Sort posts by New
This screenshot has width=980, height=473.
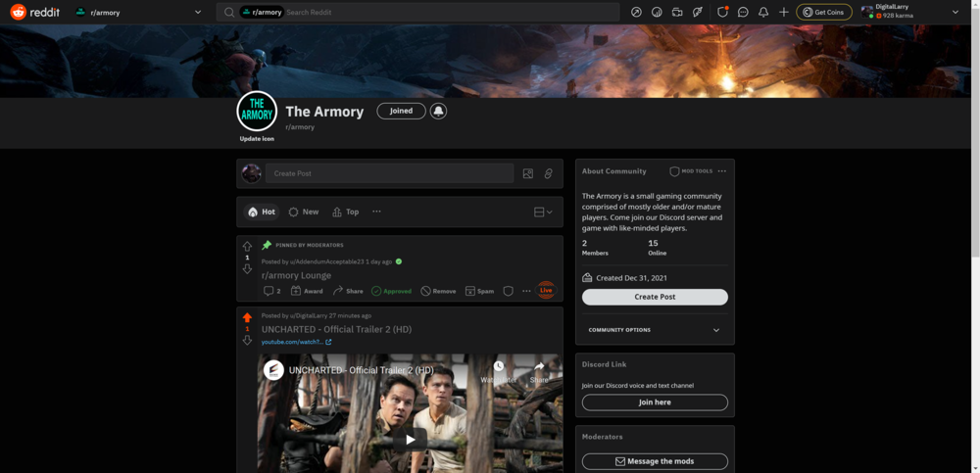tap(304, 212)
